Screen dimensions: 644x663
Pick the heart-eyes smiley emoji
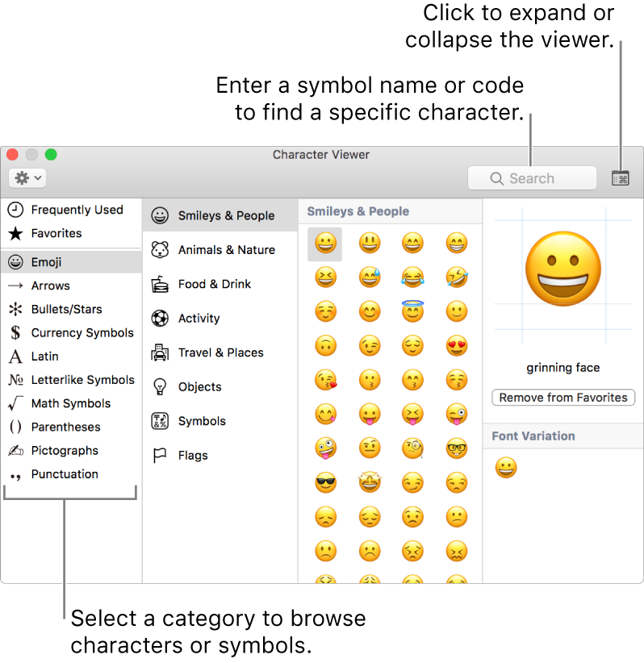click(457, 346)
